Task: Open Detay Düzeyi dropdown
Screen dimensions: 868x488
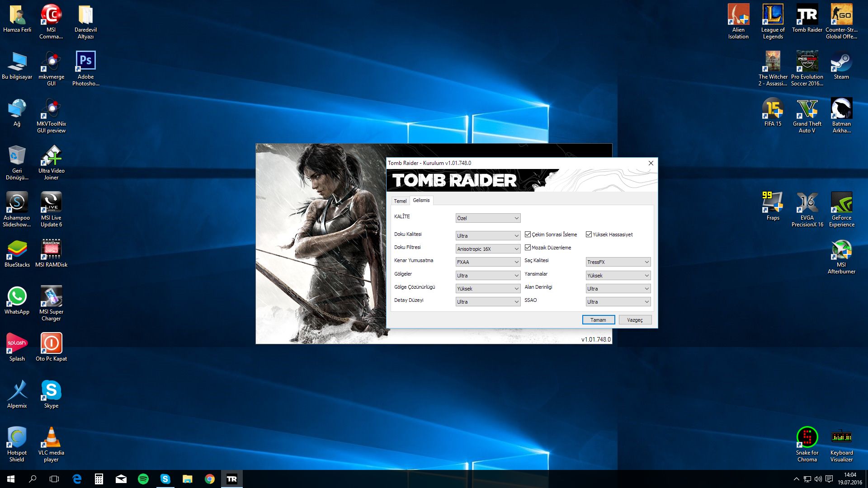Action: pos(488,302)
